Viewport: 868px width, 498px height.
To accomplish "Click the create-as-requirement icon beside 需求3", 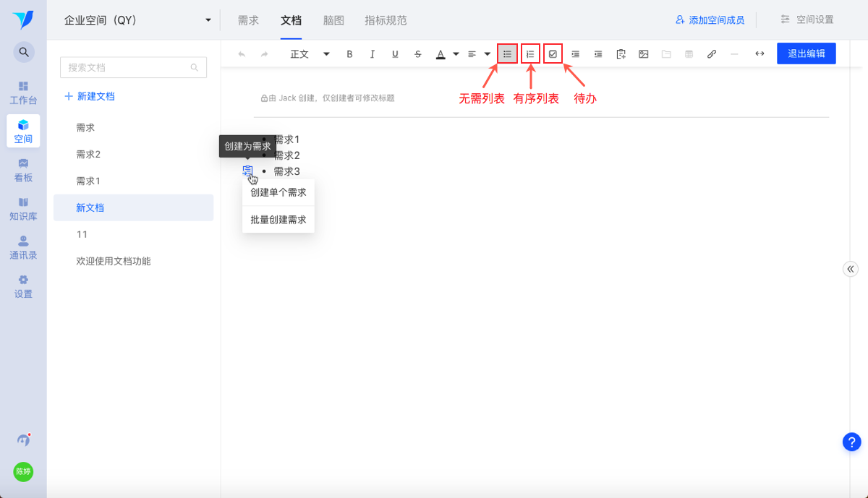I will (247, 171).
